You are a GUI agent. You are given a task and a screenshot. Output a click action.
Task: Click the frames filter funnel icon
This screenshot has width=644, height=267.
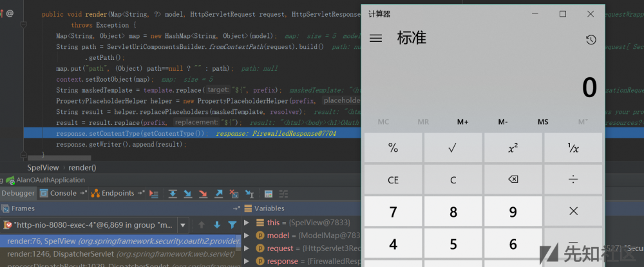[x=232, y=225]
